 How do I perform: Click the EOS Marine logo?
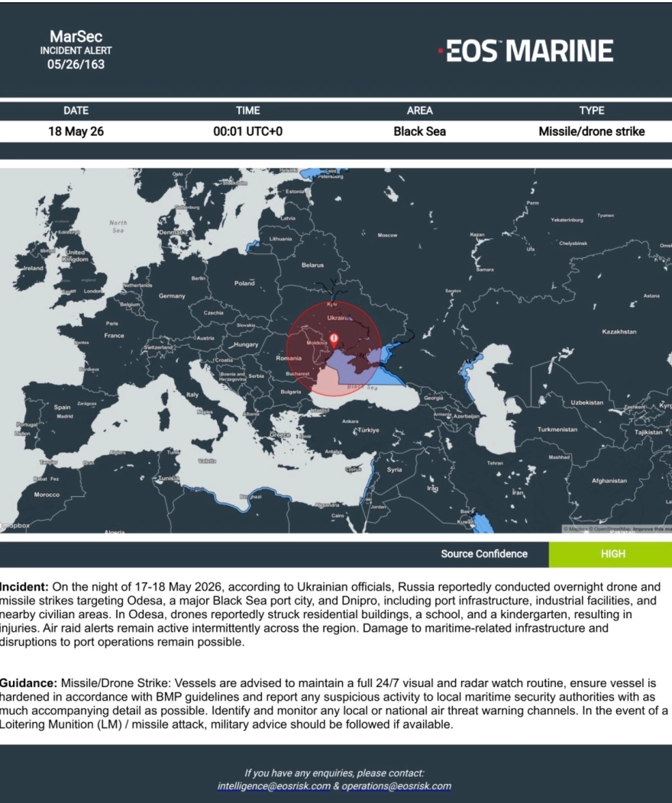[x=526, y=50]
